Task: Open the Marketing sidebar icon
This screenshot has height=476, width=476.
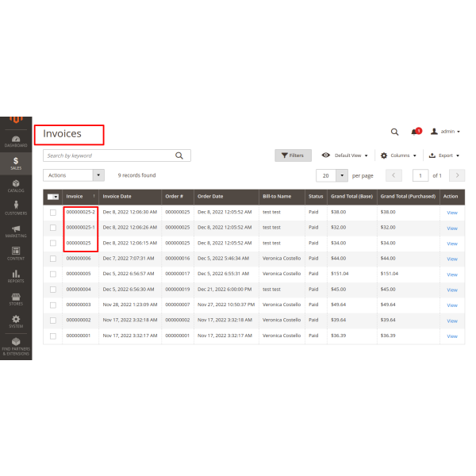Action: 16,232
